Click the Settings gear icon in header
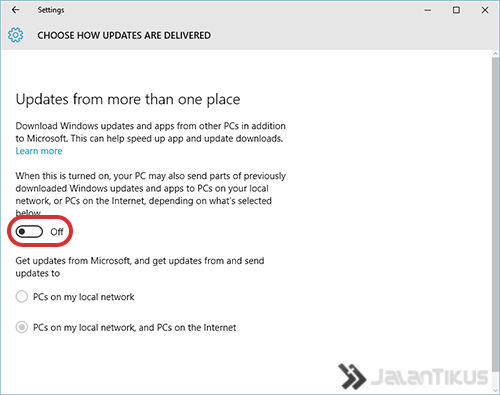 tap(16, 35)
